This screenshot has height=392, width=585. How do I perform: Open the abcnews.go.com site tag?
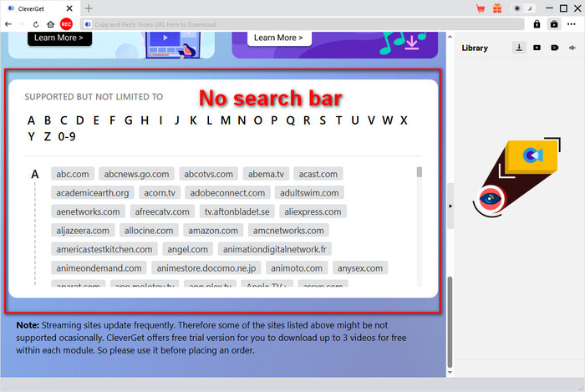136,174
